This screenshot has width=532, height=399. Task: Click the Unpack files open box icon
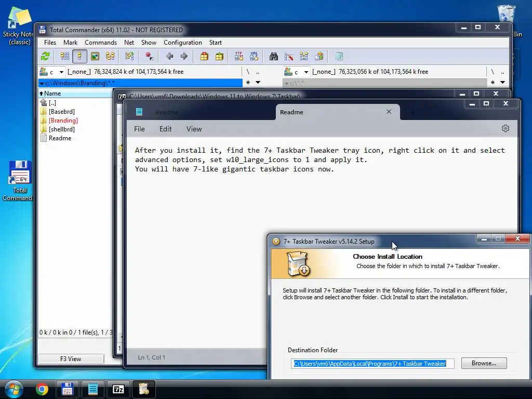click(x=219, y=56)
